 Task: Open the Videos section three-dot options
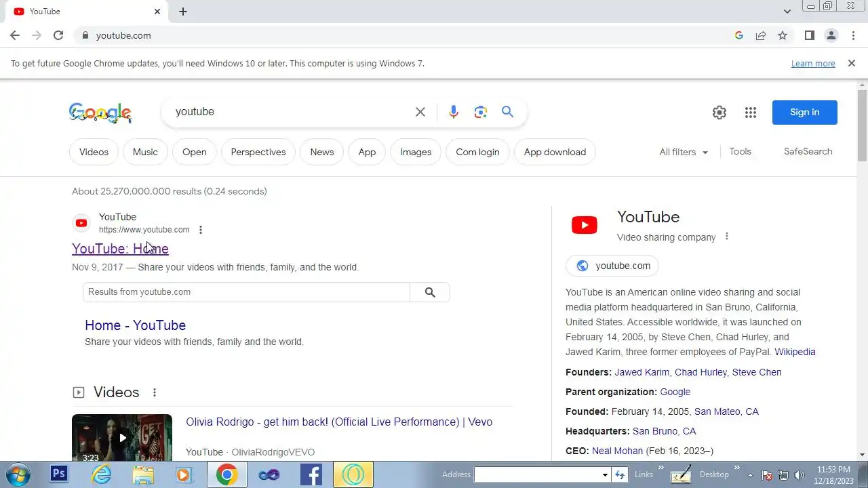155,392
